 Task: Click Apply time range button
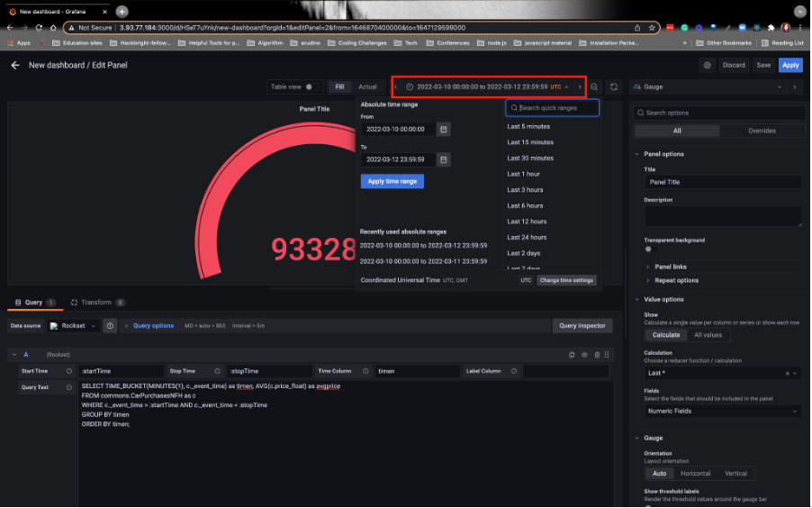tap(392, 181)
